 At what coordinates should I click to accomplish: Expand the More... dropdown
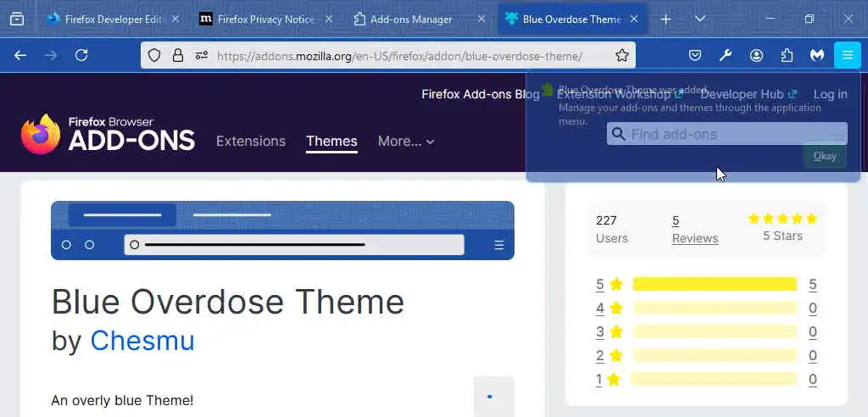[406, 142]
